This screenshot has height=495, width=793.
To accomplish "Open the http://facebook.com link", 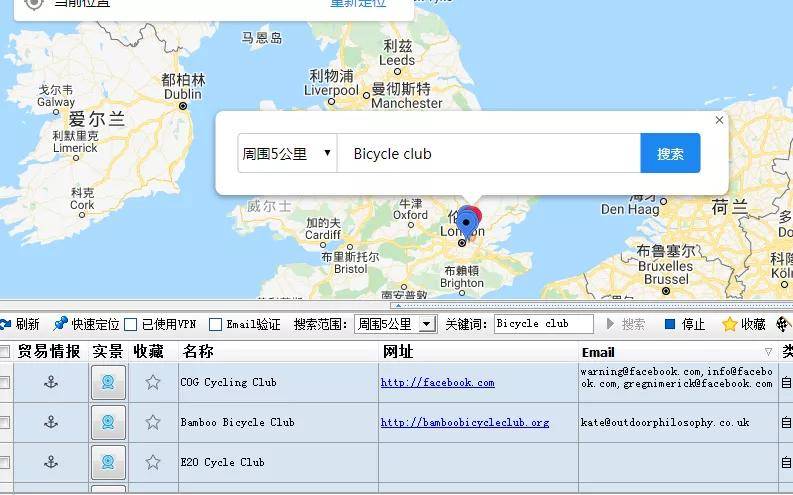I will [437, 383].
